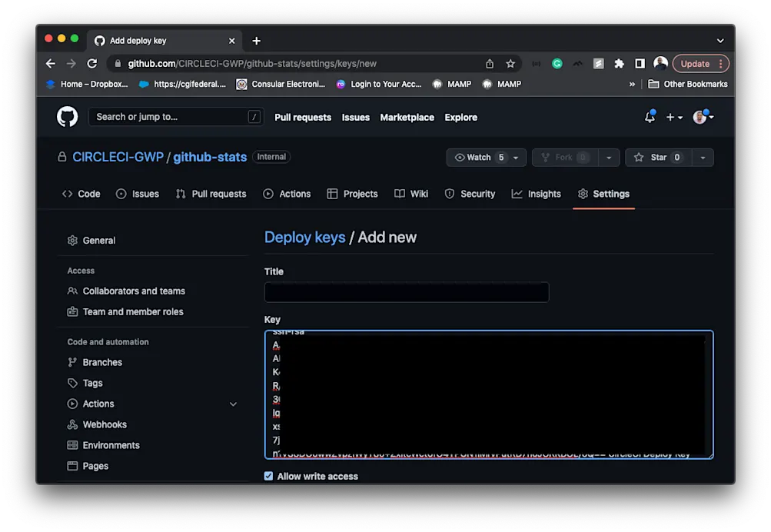Open the notifications bell

650,117
